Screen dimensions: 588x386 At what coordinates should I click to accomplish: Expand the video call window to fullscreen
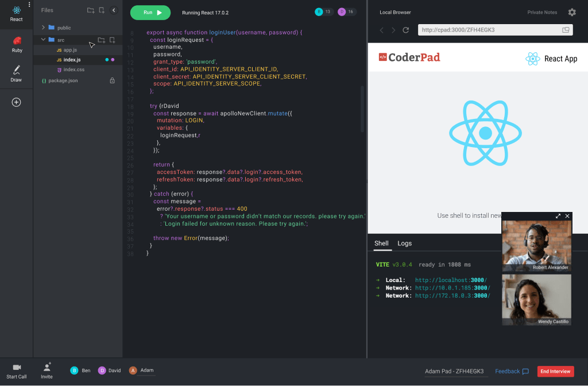(x=558, y=216)
